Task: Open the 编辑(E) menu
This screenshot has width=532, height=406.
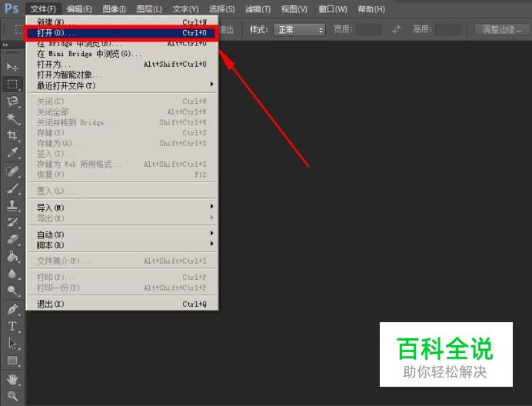Action: (x=79, y=9)
